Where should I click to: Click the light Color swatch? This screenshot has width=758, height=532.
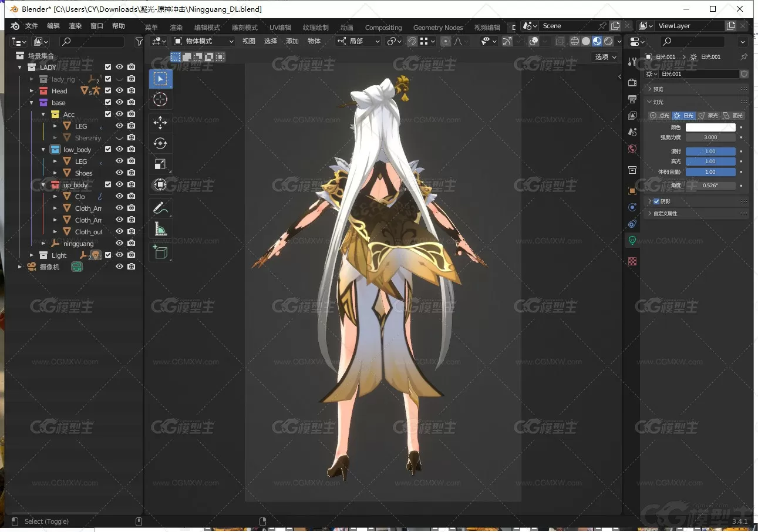pos(710,127)
